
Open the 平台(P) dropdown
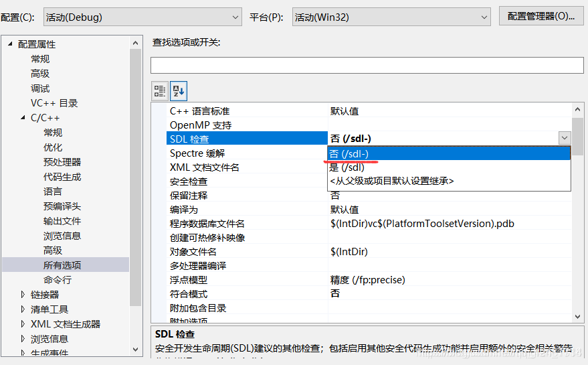[391, 17]
